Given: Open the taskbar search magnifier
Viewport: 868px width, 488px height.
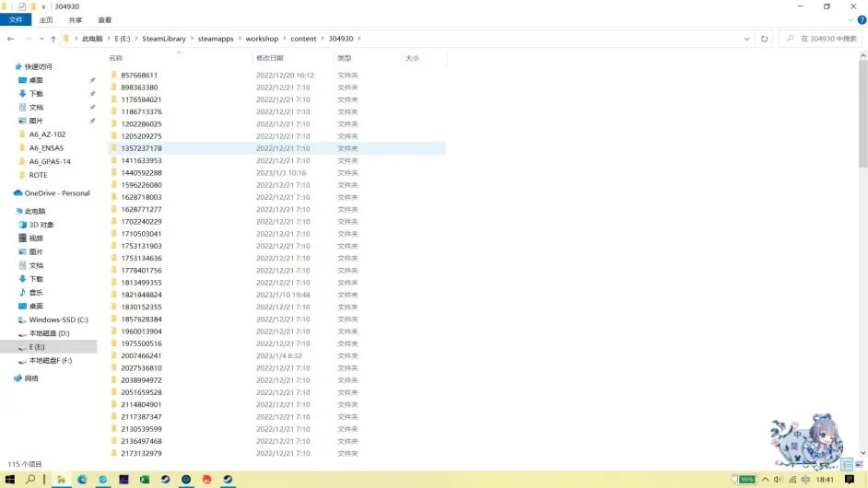Looking at the screenshot, I should [x=31, y=480].
